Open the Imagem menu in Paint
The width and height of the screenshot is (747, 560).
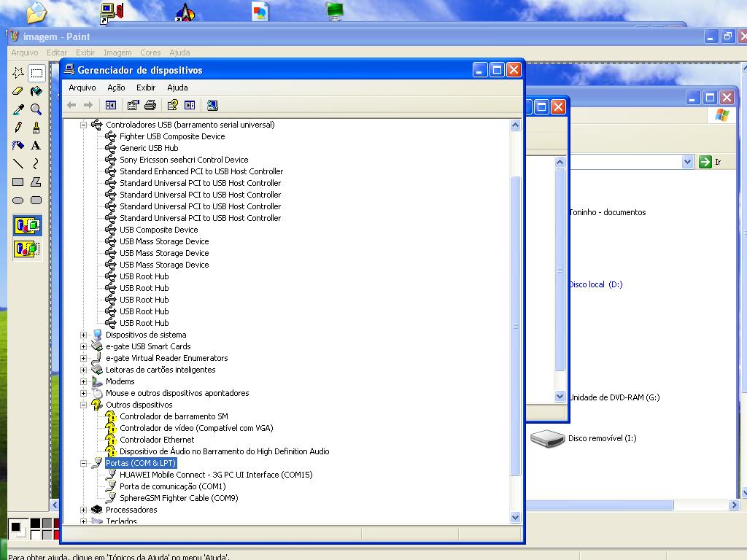click(117, 52)
